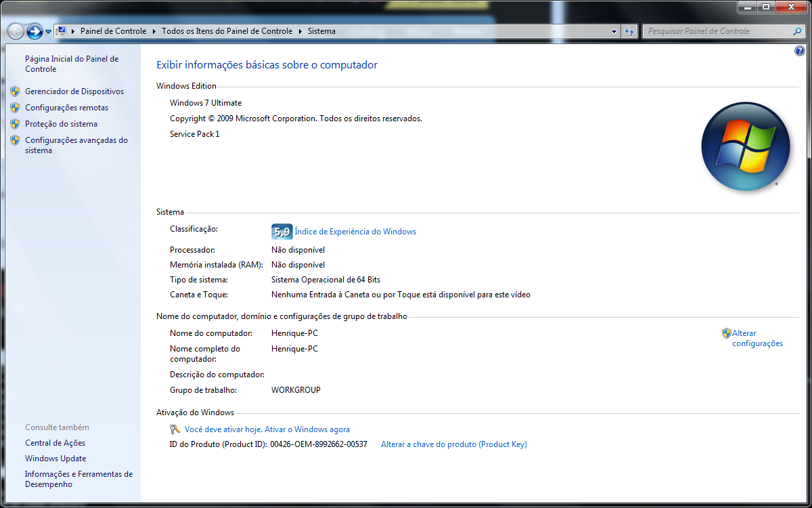Click the Windows logo image
The height and width of the screenshot is (508, 812).
[746, 146]
